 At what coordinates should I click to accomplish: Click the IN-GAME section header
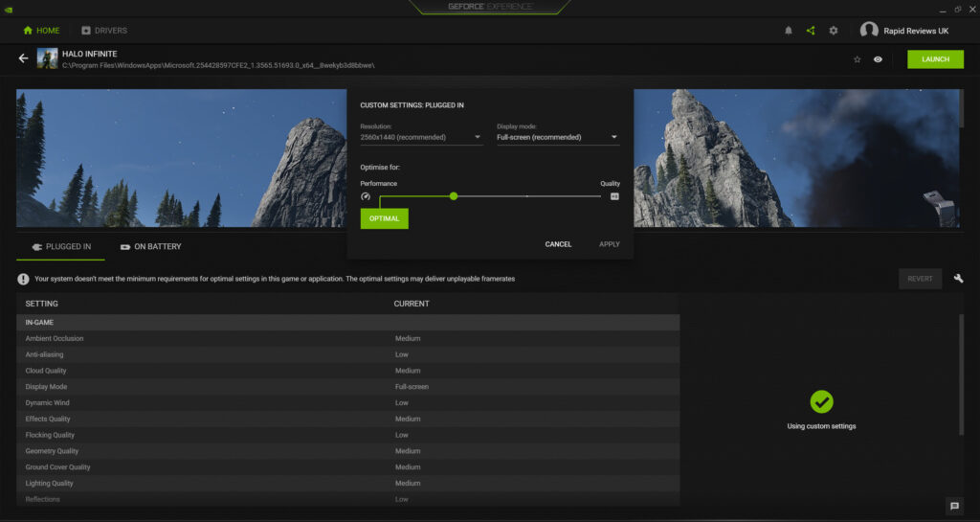(x=348, y=323)
